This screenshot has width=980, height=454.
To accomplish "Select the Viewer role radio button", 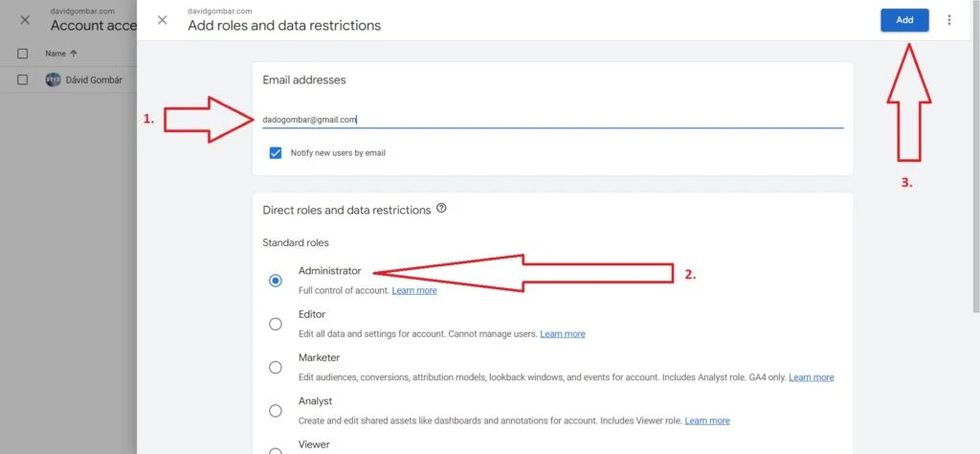I will coord(275,451).
